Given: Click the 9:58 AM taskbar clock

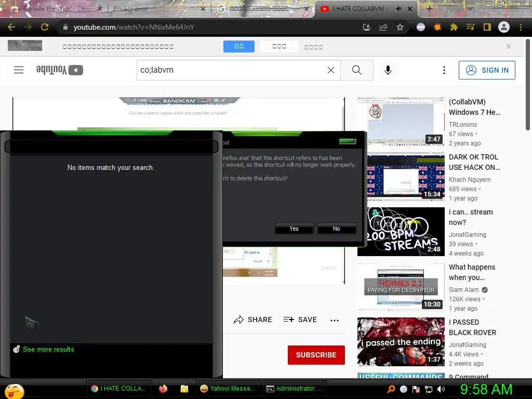Looking at the screenshot, I should click(x=486, y=389).
